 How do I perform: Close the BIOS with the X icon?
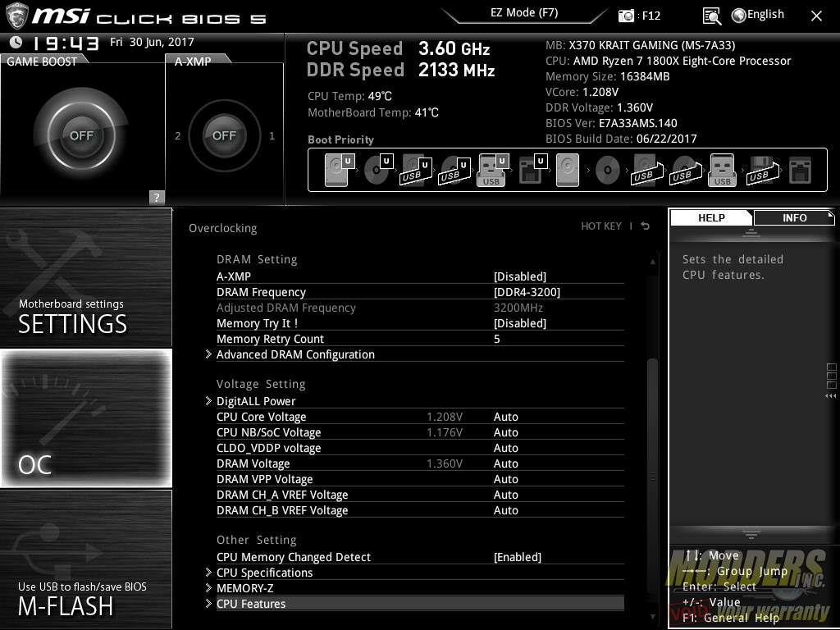pyautogui.click(x=816, y=16)
